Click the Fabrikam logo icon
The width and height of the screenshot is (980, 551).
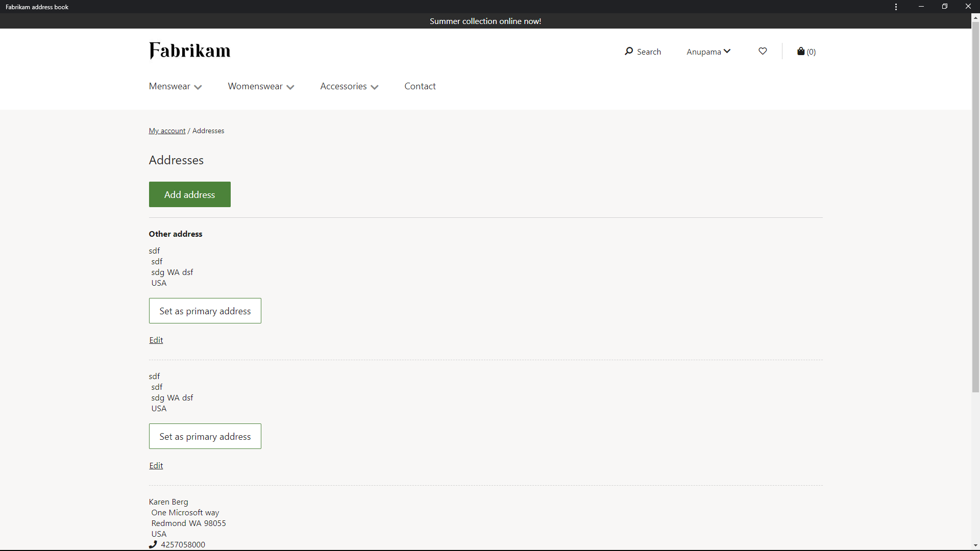[190, 51]
